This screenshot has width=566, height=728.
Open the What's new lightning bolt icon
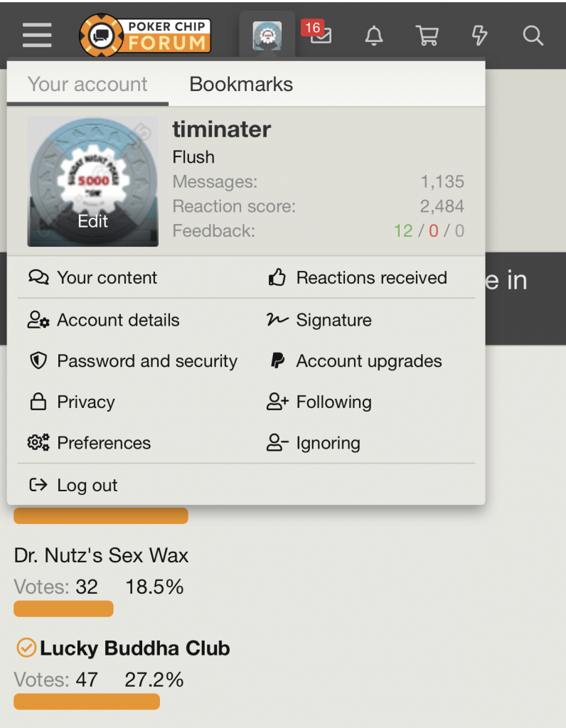[480, 36]
